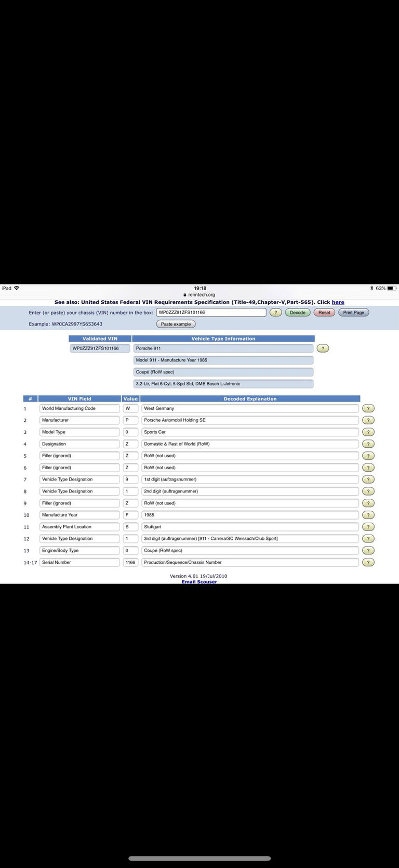Open help for Manufacturer row
The height and width of the screenshot is (868, 399).
point(368,420)
